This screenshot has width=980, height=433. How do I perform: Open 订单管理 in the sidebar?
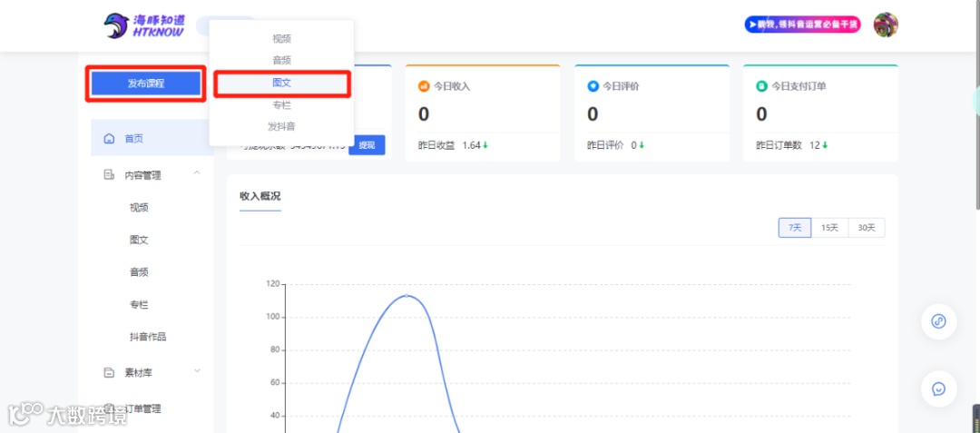point(143,408)
